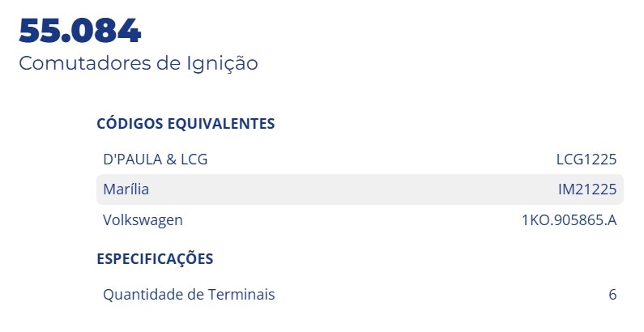Select the Volkswagen brand name

point(143,220)
